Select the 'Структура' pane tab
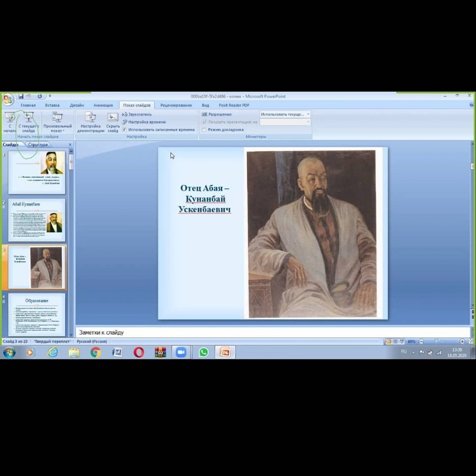The height and width of the screenshot is (476, 476). pyautogui.click(x=38, y=145)
